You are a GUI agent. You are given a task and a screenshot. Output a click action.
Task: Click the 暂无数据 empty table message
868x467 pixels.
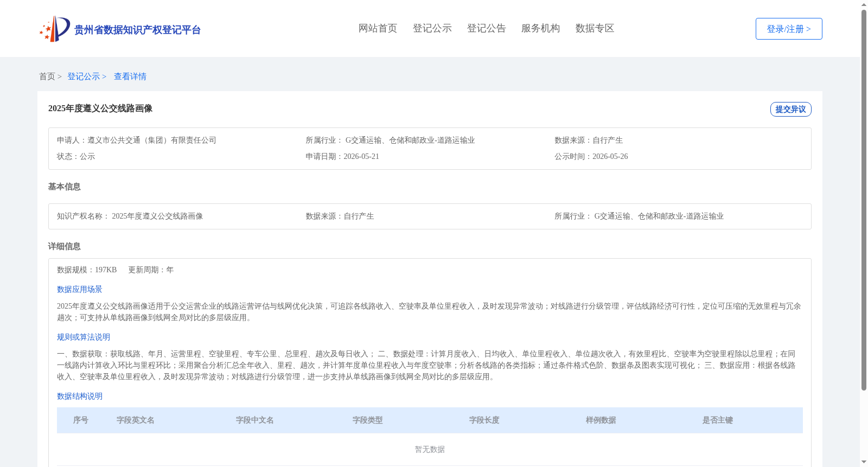(x=430, y=450)
